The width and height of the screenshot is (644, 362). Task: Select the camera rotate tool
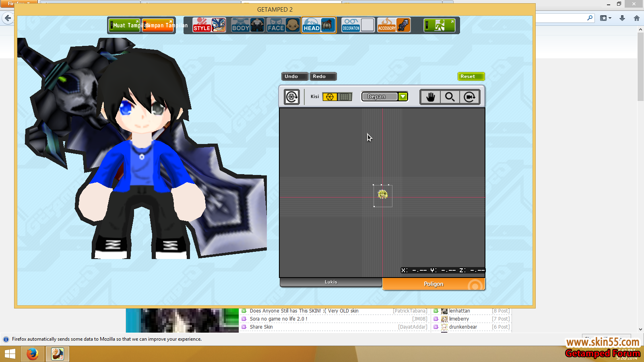pos(469,97)
